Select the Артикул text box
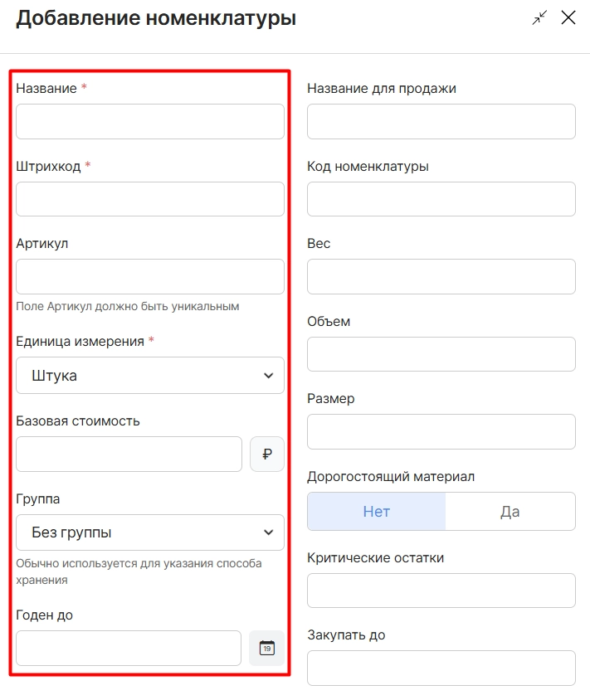This screenshot has width=590, height=700. tap(150, 276)
